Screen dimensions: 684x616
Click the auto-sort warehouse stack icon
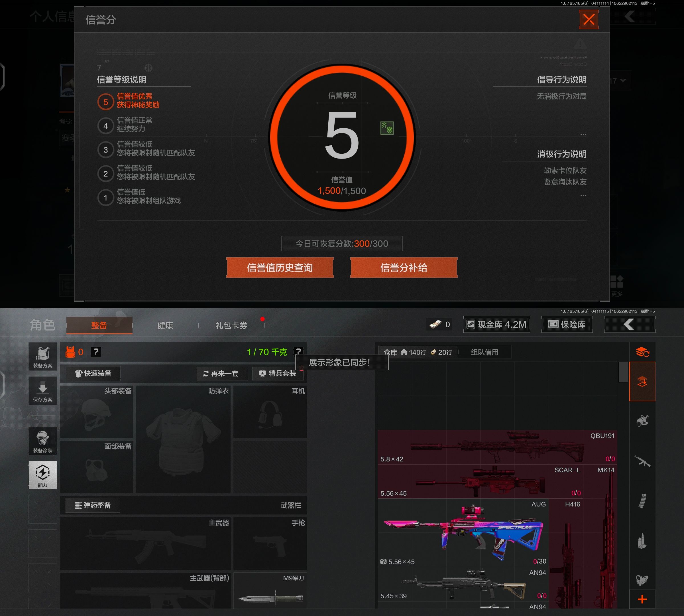pos(642,352)
